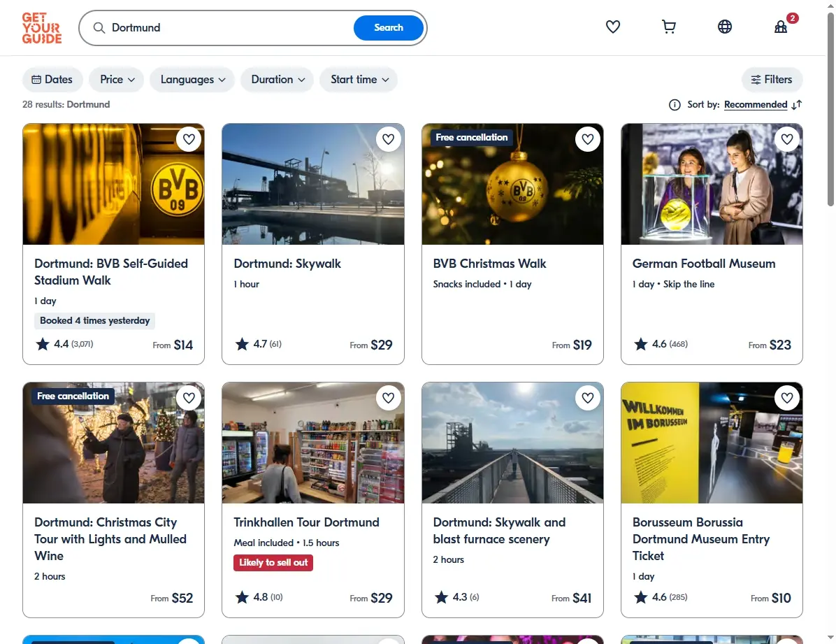Expand the Price dropdown
Image resolution: width=836 pixels, height=644 pixels.
point(117,80)
